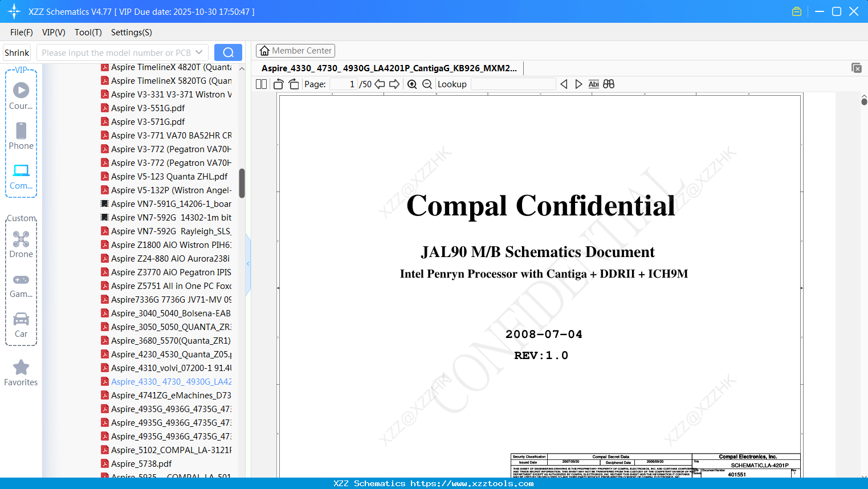Close all tabs icon at right
The image size is (868, 489).
coord(857,68)
